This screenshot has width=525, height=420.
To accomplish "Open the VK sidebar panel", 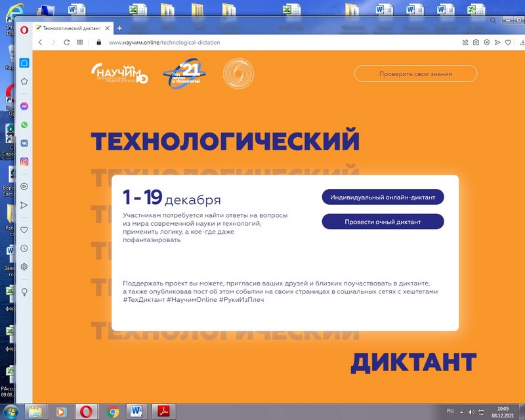I will pos(24,143).
